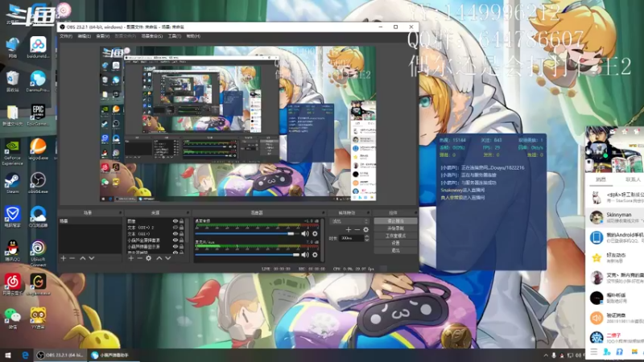Add a scene transition with the plus icon
This screenshot has height=362, width=644.
pos(349,230)
